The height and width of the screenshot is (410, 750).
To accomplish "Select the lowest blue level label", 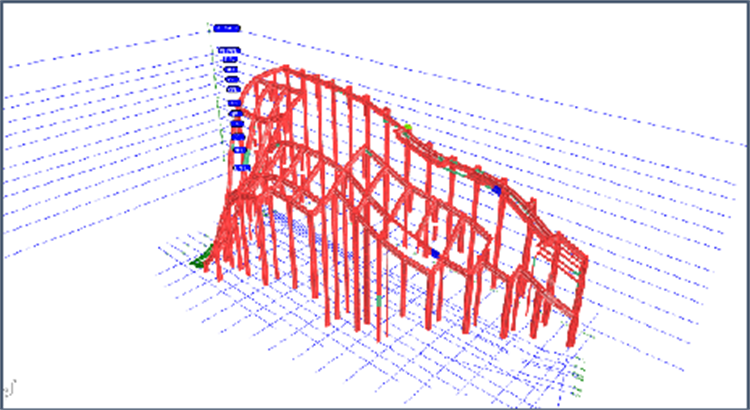I will [241, 168].
